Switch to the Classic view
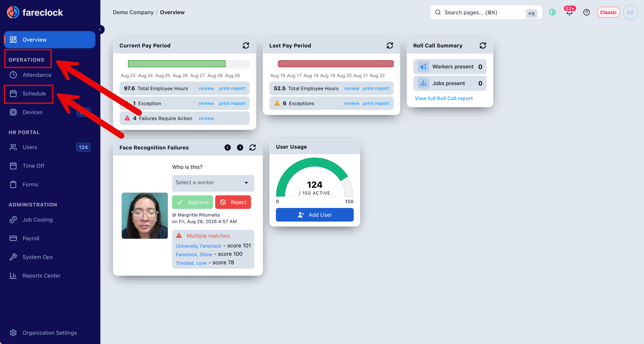644x344 pixels. click(608, 12)
